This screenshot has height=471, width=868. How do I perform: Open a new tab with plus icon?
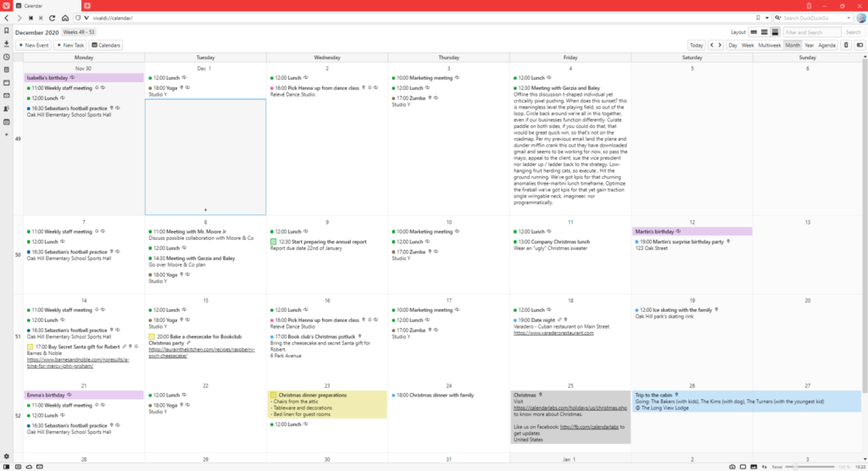point(87,6)
